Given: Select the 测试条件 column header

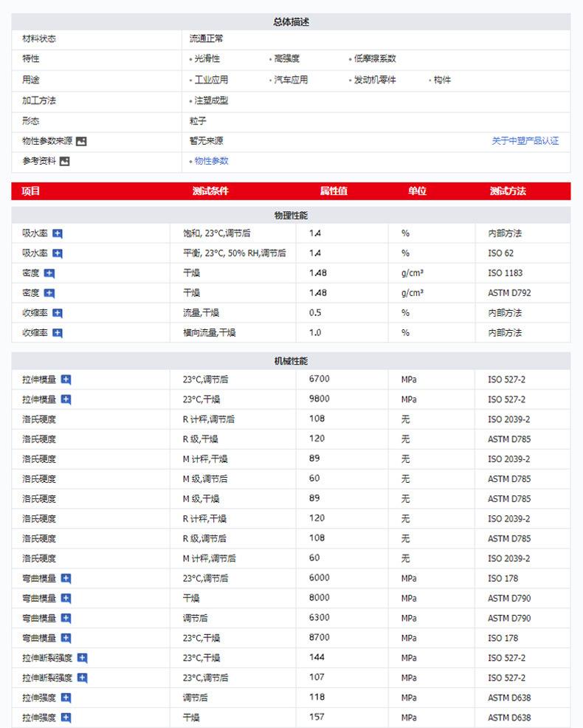Looking at the screenshot, I should 210,191.
